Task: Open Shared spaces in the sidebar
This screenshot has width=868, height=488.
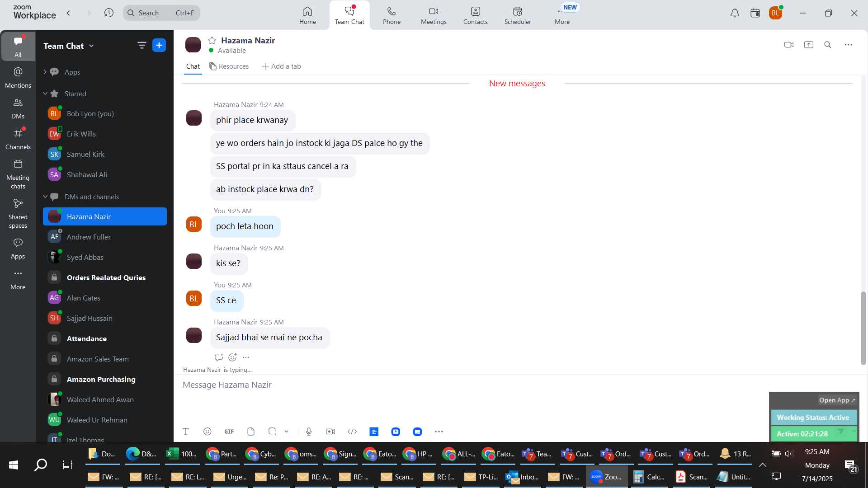Action: coord(18,214)
